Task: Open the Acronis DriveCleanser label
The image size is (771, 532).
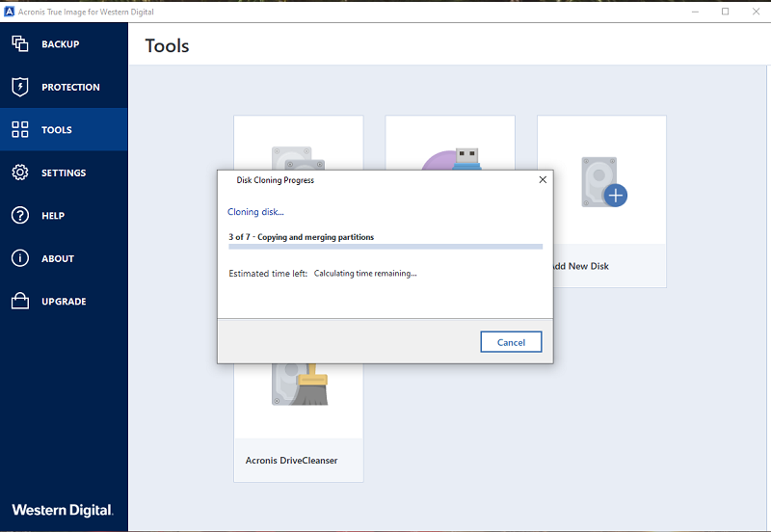Action: 292,461
